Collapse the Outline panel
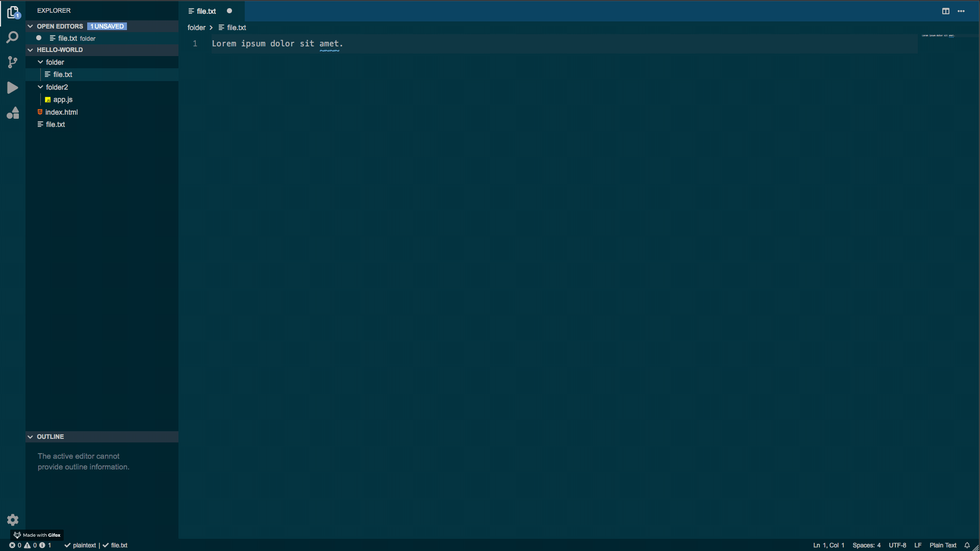This screenshot has width=980, height=551. coord(31,437)
